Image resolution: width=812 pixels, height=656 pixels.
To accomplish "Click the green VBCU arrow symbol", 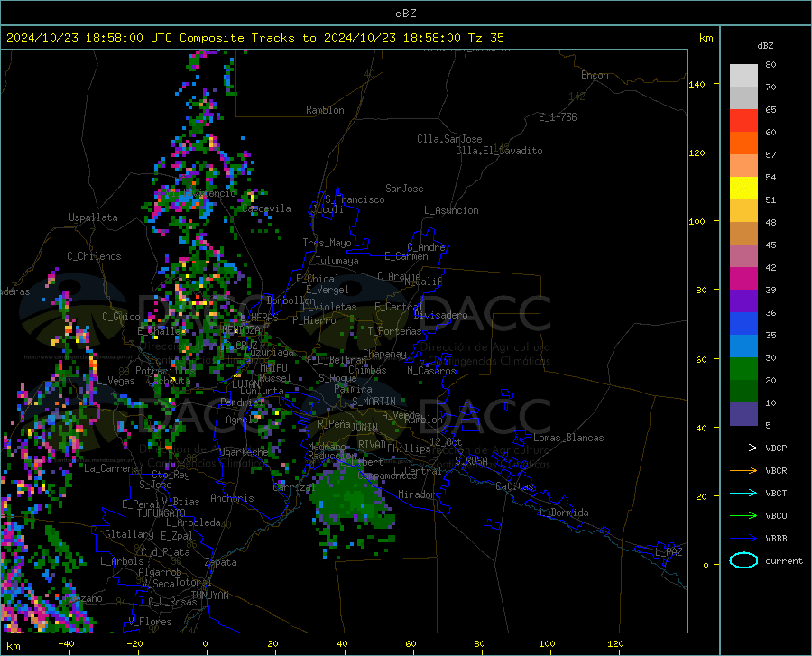I will click(743, 516).
